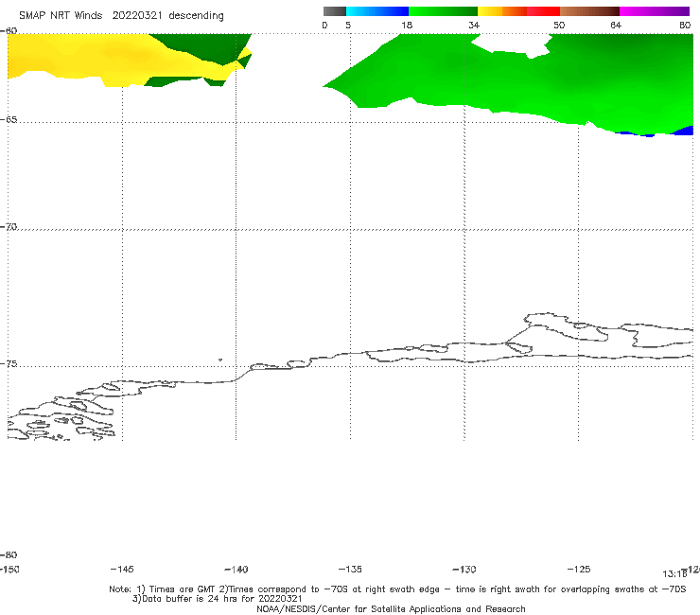Click the longitude label '-140'

point(236,570)
